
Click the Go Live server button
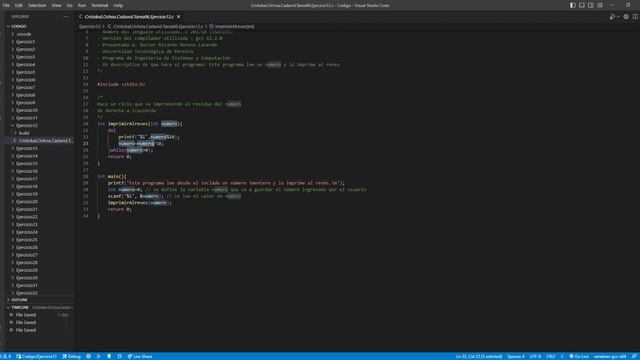(x=579, y=356)
